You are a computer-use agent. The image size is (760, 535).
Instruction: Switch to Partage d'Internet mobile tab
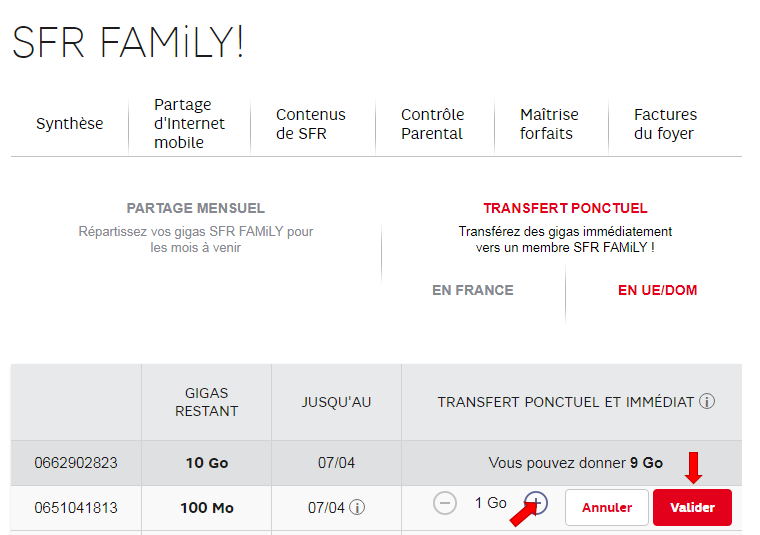[x=189, y=124]
